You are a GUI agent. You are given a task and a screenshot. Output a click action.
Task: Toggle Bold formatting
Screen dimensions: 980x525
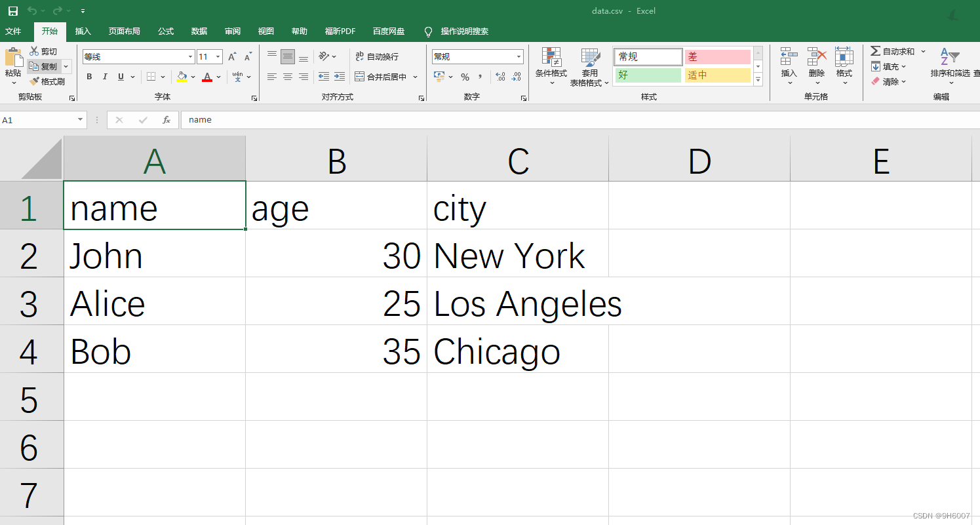point(90,77)
